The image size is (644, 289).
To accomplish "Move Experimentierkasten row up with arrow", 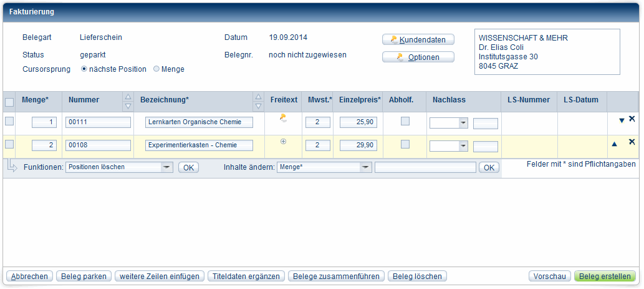I will pos(614,144).
